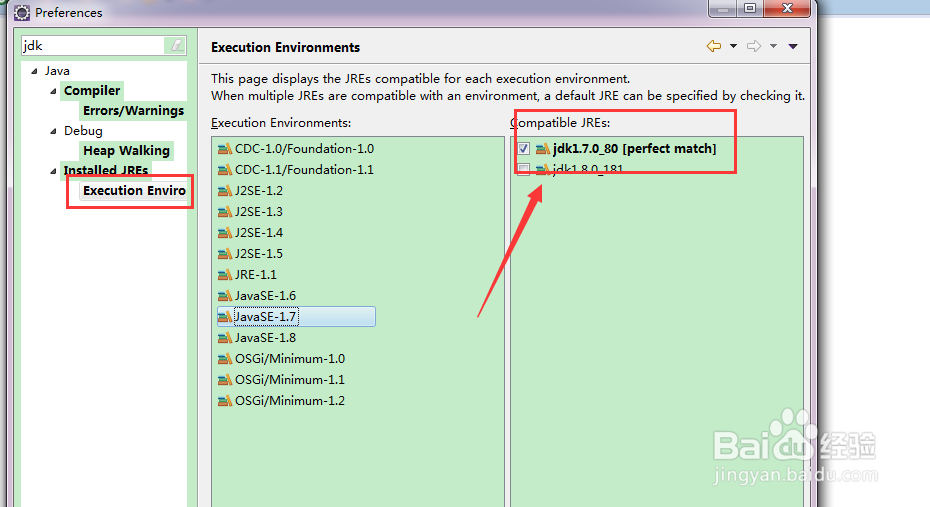Click the J2SE-1.2 environment icon
The height and width of the screenshot is (507, 930).
coord(225,191)
